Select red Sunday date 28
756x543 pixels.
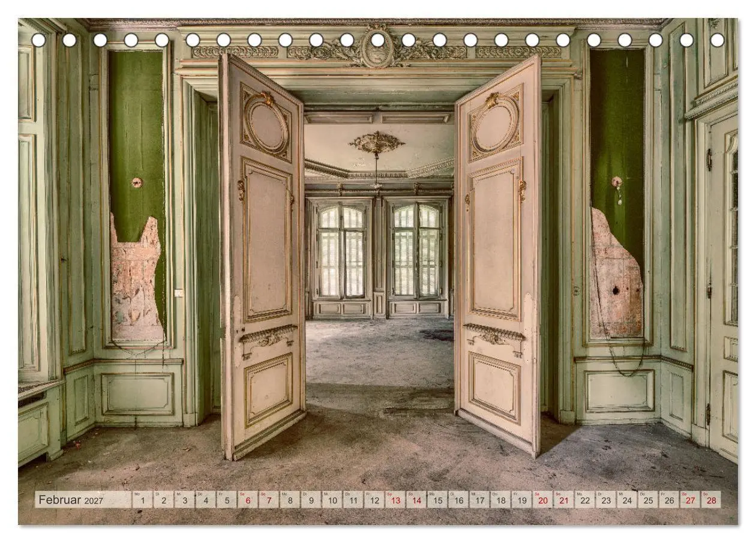click(x=710, y=500)
